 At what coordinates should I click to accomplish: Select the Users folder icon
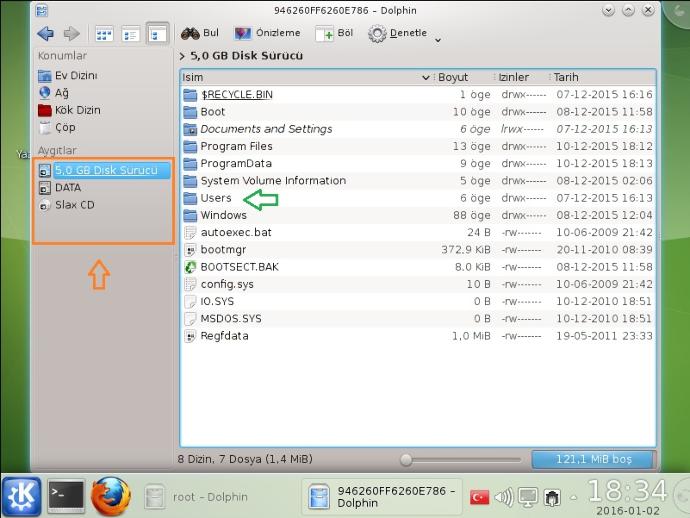[190, 198]
